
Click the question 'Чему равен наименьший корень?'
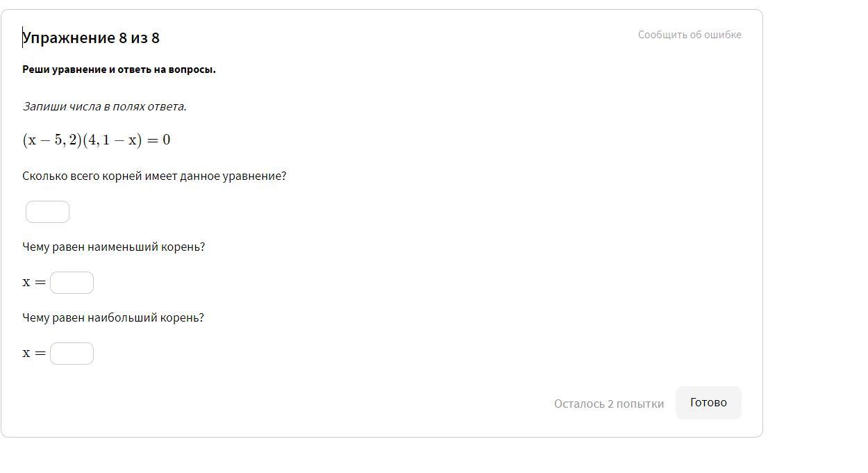coord(113,247)
